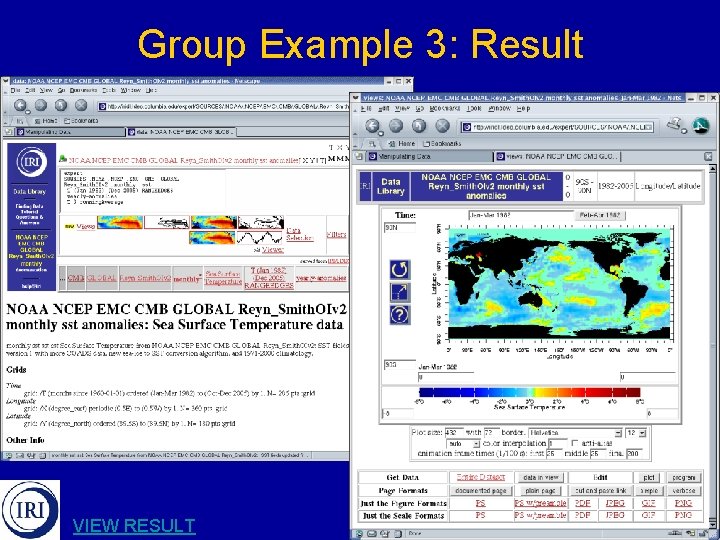Image resolution: width=720 pixels, height=540 pixels.
Task: Open Window menu in rear data window
Action: click(131, 90)
